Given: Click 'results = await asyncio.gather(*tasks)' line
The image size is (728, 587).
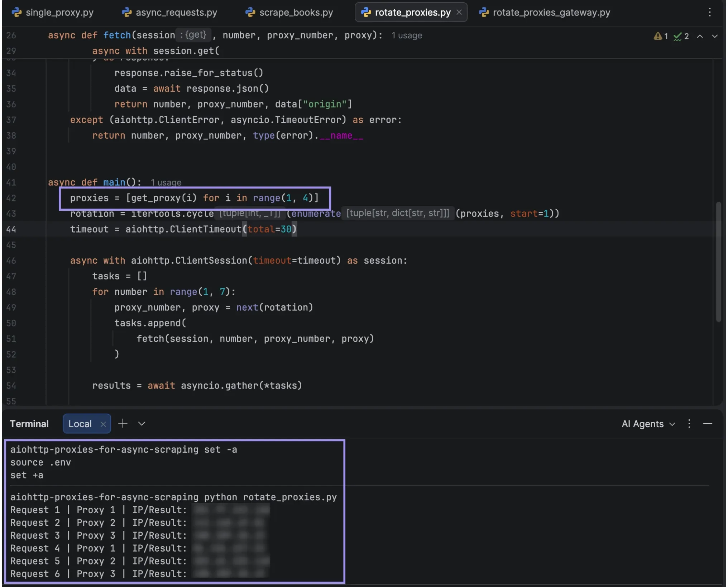Looking at the screenshot, I should pos(197,386).
